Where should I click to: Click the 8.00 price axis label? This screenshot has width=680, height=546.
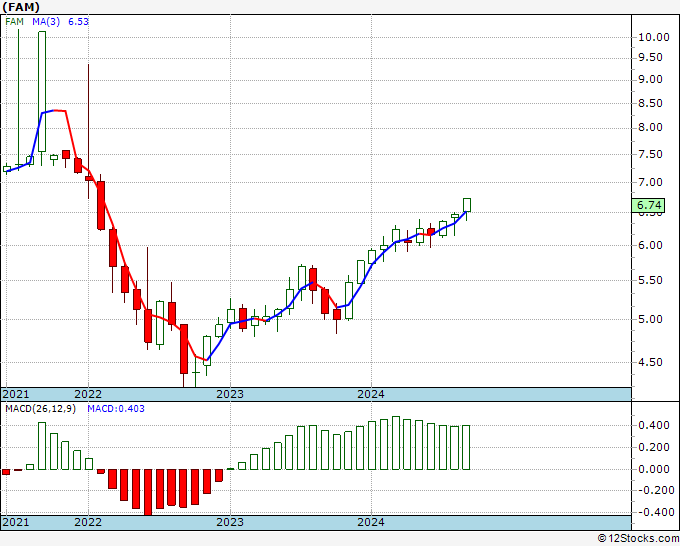[650, 128]
